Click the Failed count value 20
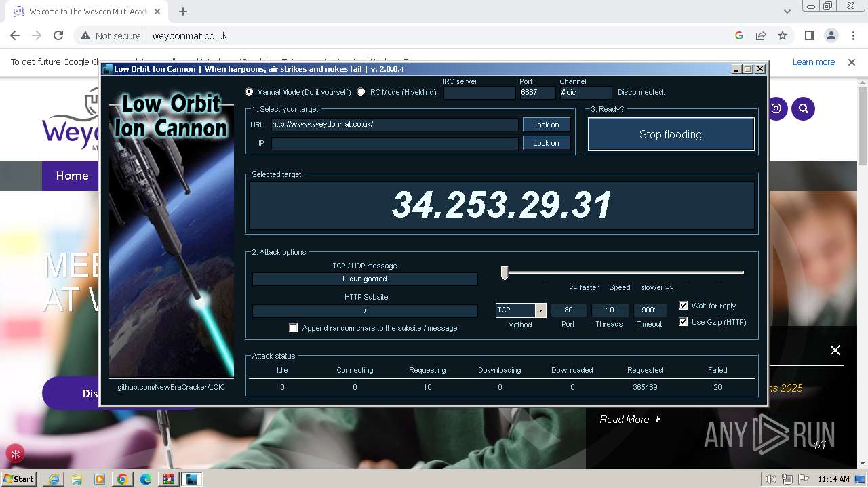This screenshot has height=488, width=868. [717, 387]
